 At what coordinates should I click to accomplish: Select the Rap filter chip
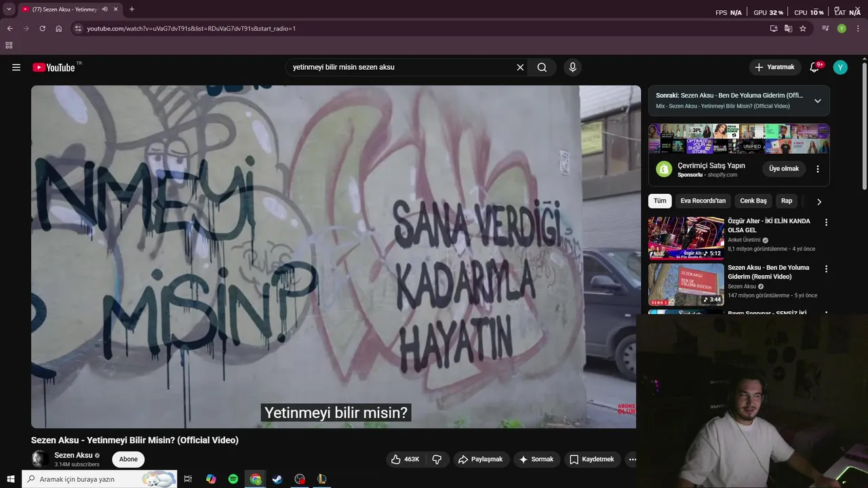(787, 201)
